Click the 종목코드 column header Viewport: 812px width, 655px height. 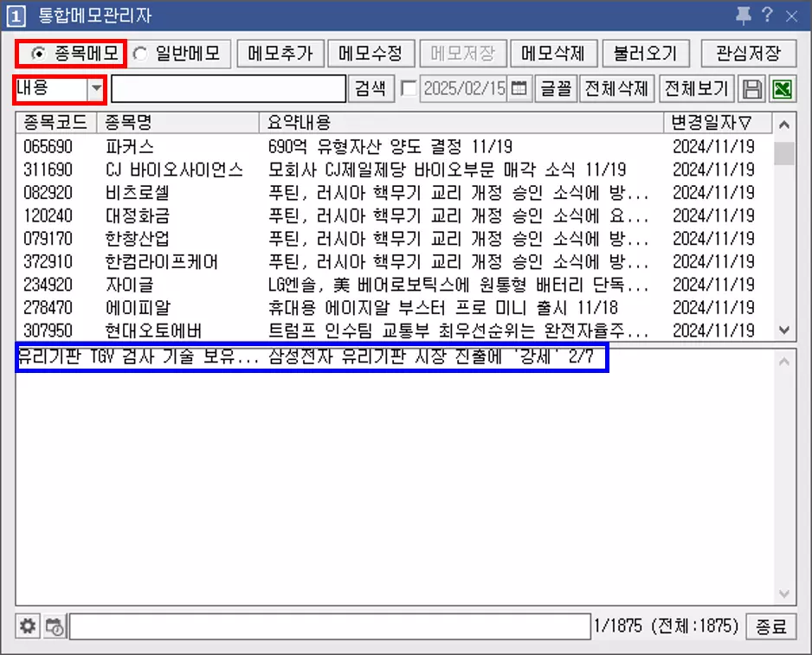(x=55, y=122)
